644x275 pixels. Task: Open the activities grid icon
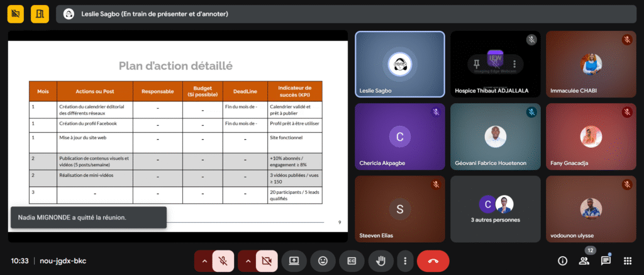[x=627, y=261]
